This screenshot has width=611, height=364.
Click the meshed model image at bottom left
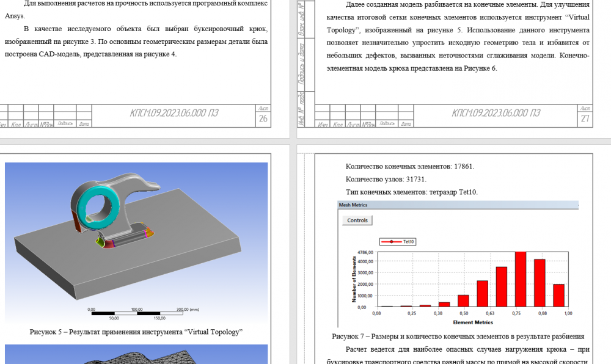(136, 354)
